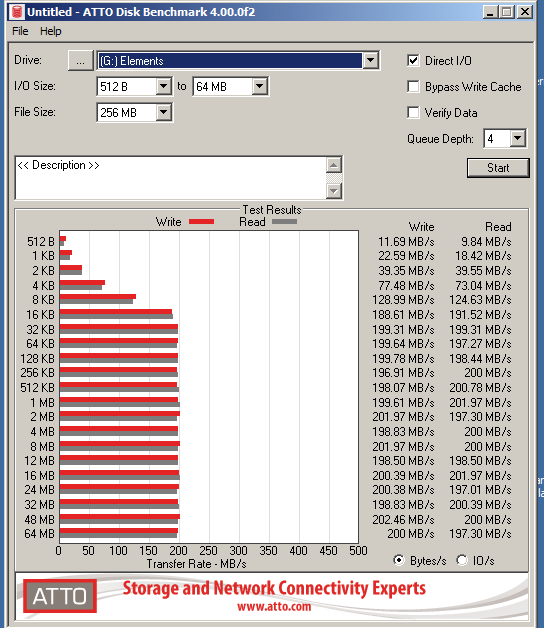Uncheck the Direct I/O checkbox
544x628 pixels.
(x=413, y=61)
